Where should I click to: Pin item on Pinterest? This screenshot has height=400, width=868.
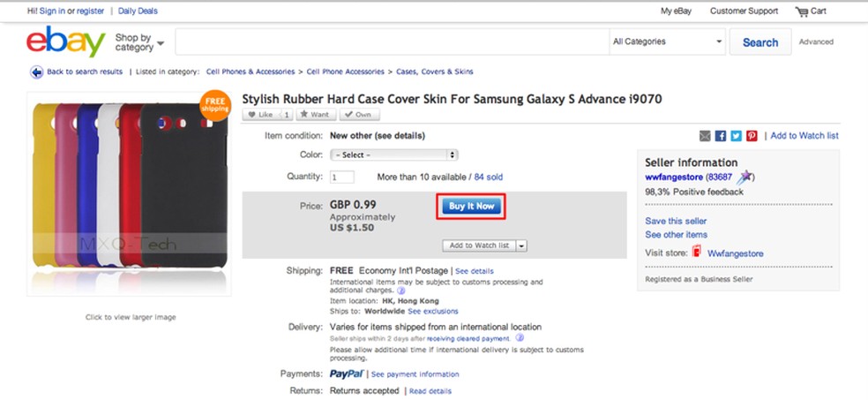[x=752, y=136]
